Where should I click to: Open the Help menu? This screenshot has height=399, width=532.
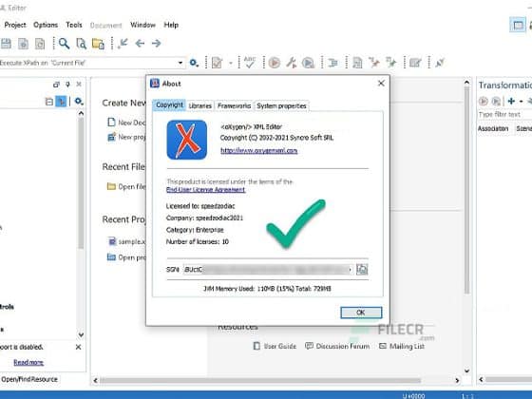tap(171, 25)
